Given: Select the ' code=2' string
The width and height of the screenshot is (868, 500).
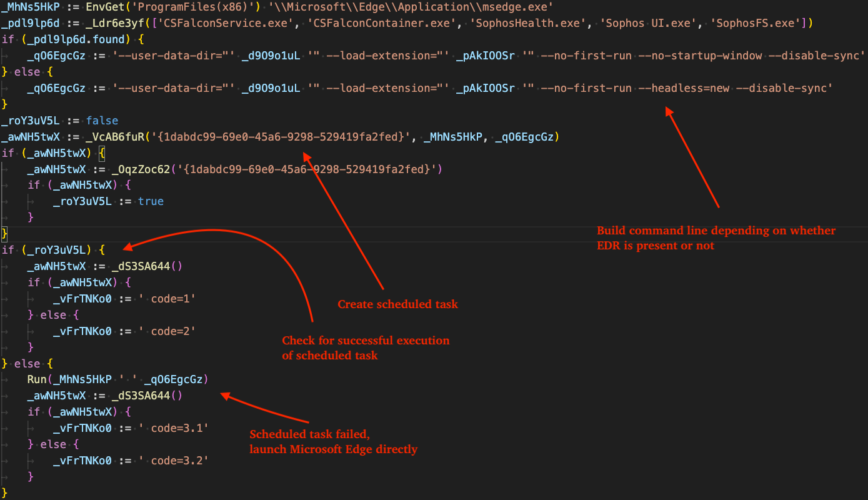Looking at the screenshot, I should pos(167,331).
